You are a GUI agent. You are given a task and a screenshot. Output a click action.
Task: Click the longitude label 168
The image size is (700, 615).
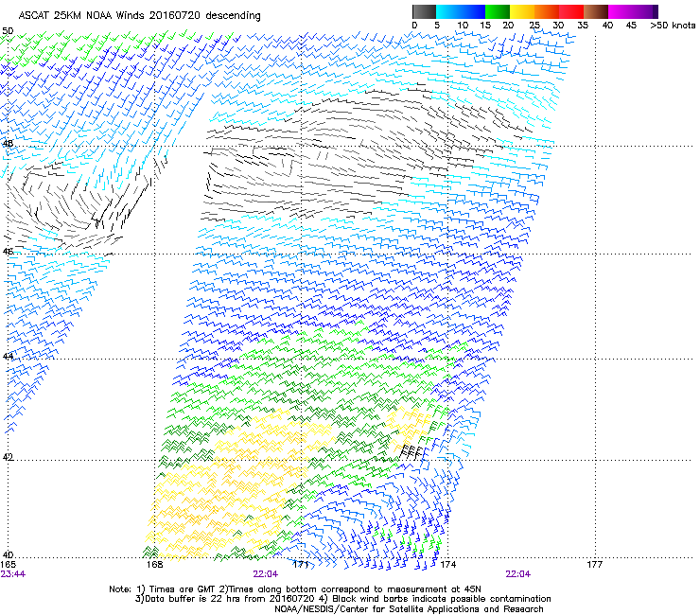tap(155, 565)
